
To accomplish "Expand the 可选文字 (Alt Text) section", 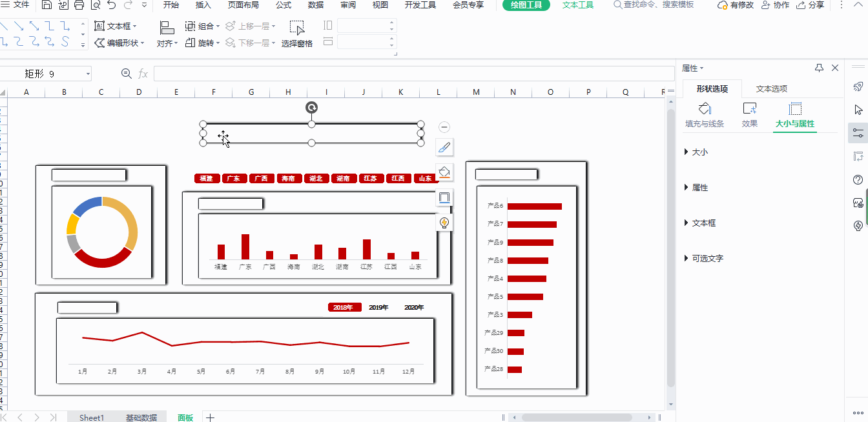I will (x=704, y=259).
